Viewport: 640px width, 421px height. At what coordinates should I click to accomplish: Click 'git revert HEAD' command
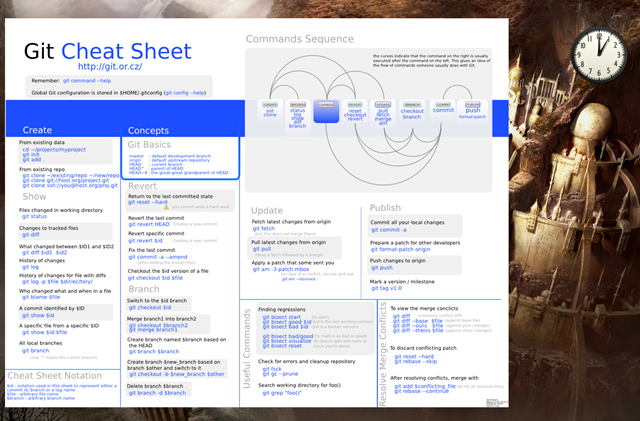coord(149,224)
